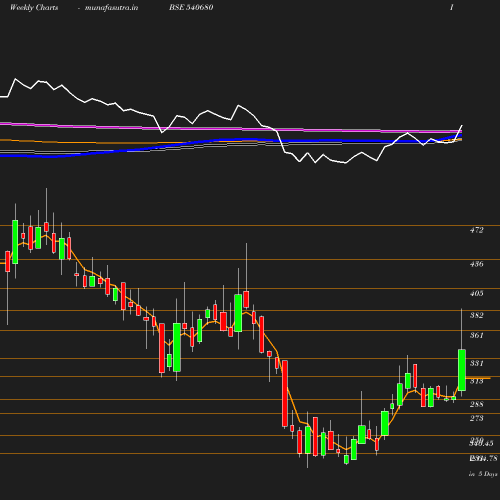Click the 382 price level label
This screenshot has width=500, height=500.
click(476, 315)
